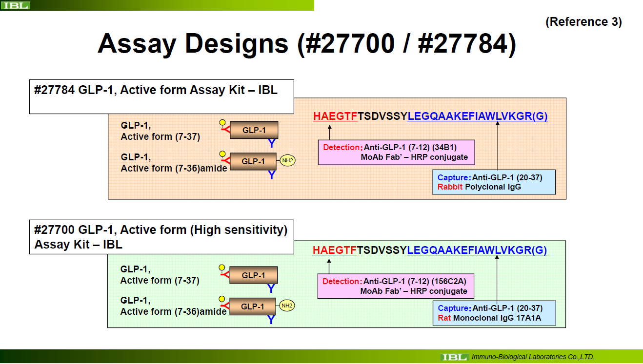The width and height of the screenshot is (643, 364).
Task: Click the yellow-tipped red antibody on the 7-36 amide GLP-1 box, green panel
Action: tap(224, 303)
